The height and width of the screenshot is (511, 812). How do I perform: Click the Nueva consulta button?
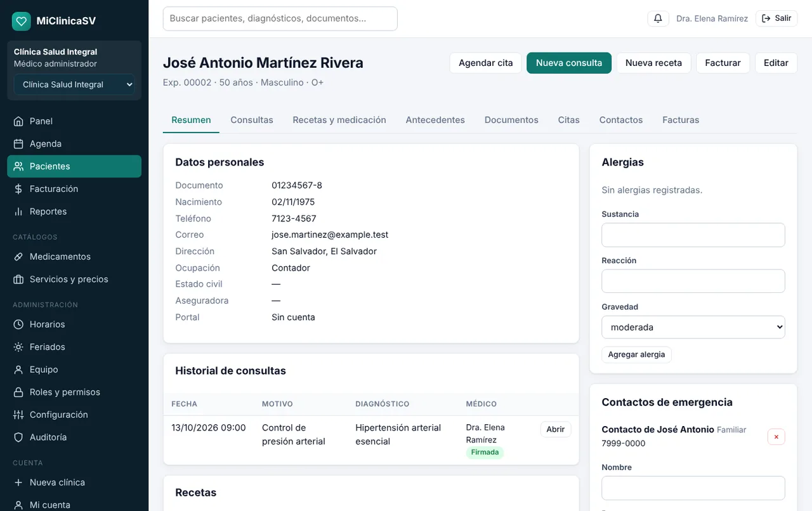point(569,63)
